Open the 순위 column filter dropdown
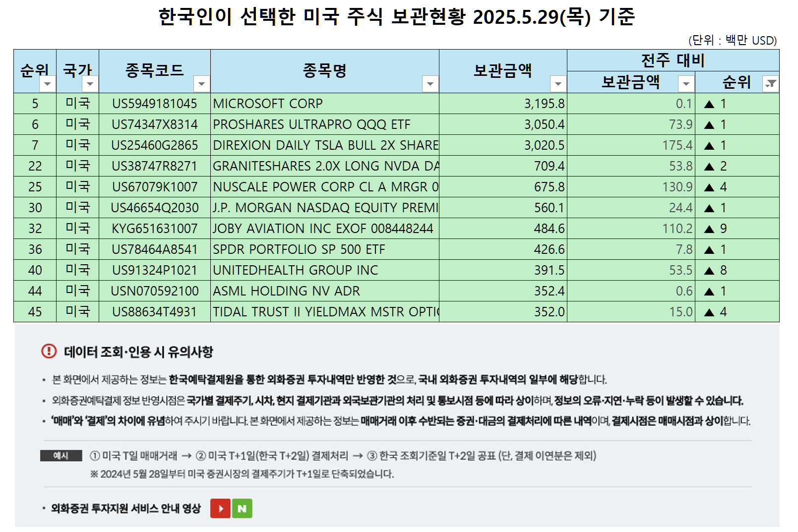Screen dimensions: 798x532 tap(48, 85)
